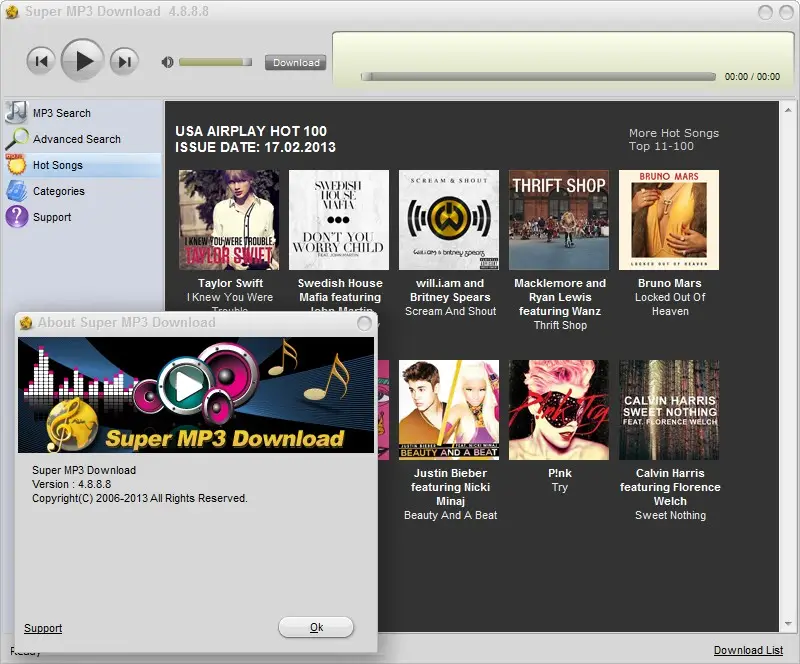Viewport: 800px width, 664px height.
Task: Open the Download List link
Action: (748, 650)
